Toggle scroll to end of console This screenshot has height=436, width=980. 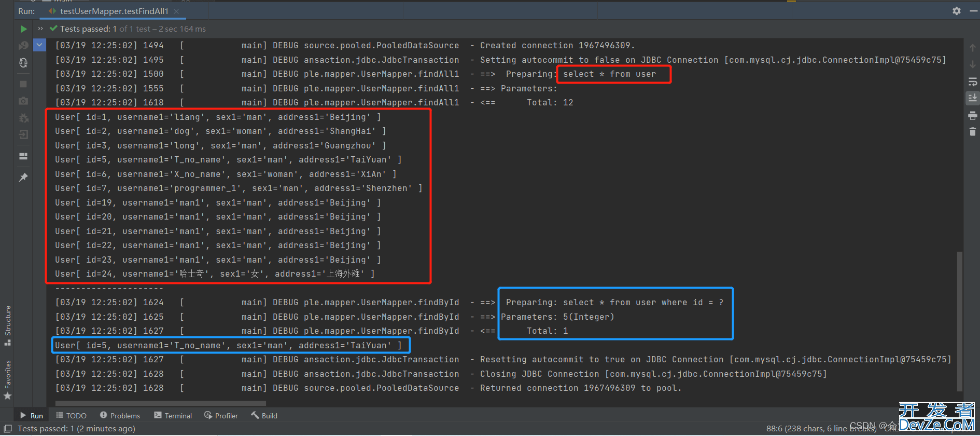[973, 98]
